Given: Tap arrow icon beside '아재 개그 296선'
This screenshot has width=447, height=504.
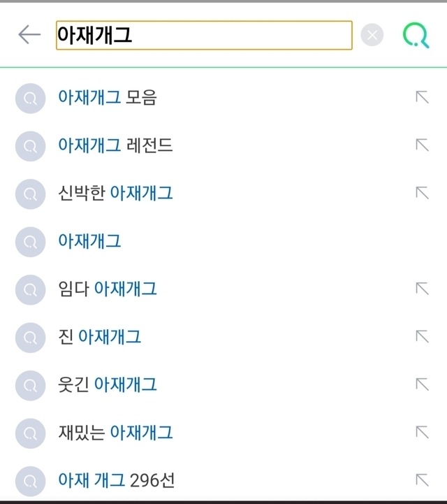Looking at the screenshot, I should coord(422,480).
